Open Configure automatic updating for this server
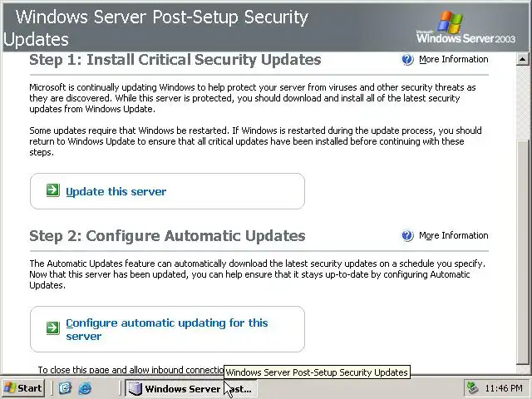This screenshot has width=532, height=399. (x=166, y=329)
